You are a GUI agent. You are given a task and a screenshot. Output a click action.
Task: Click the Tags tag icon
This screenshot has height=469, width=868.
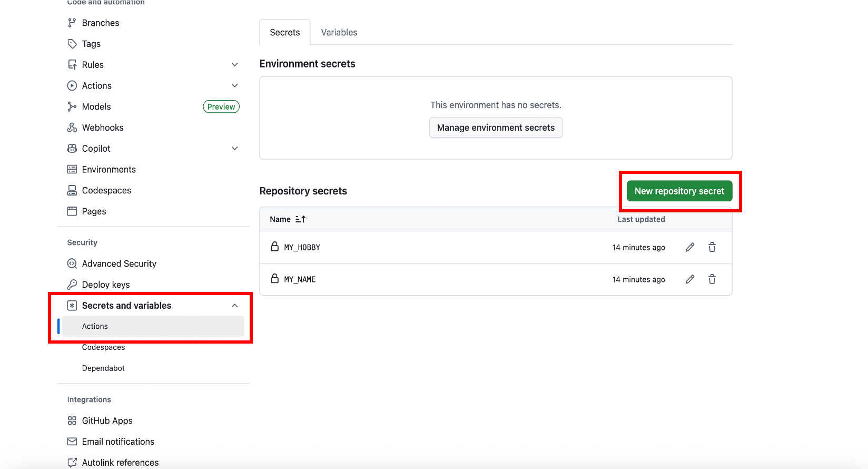(x=72, y=44)
